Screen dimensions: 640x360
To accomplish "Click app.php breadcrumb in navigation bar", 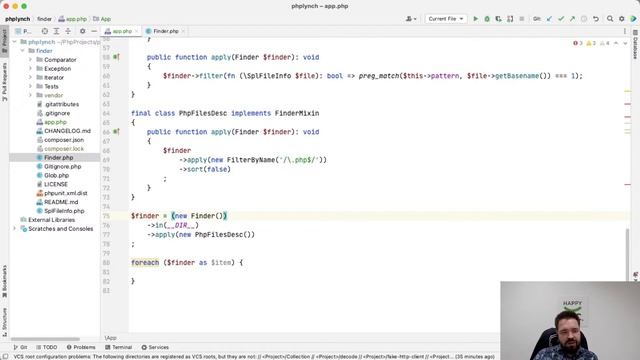I will coord(73,19).
